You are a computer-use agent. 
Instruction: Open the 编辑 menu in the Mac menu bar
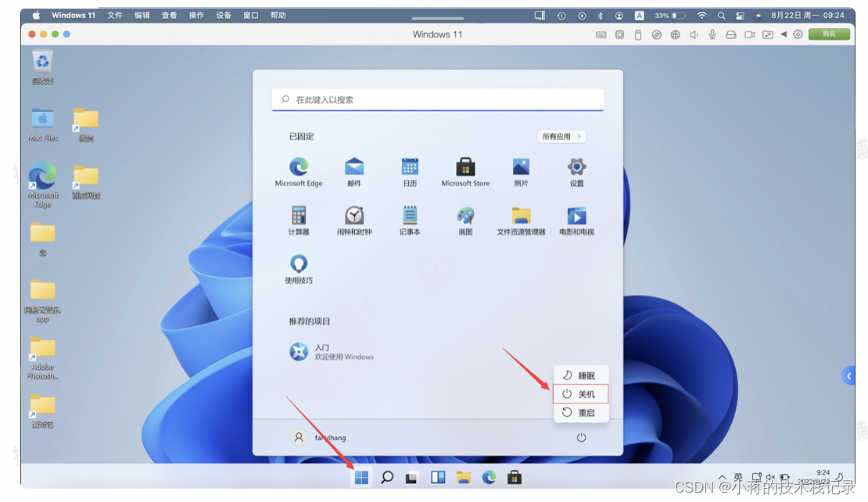142,16
